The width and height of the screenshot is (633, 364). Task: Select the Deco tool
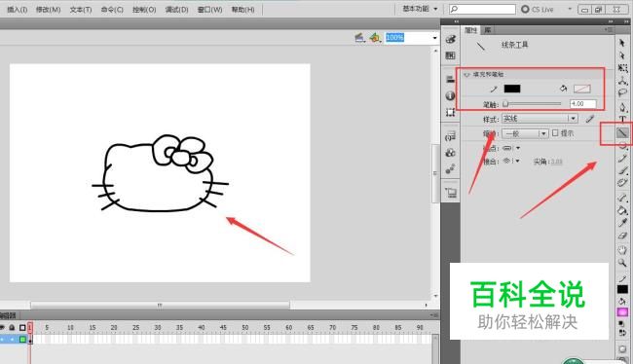[x=622, y=183]
